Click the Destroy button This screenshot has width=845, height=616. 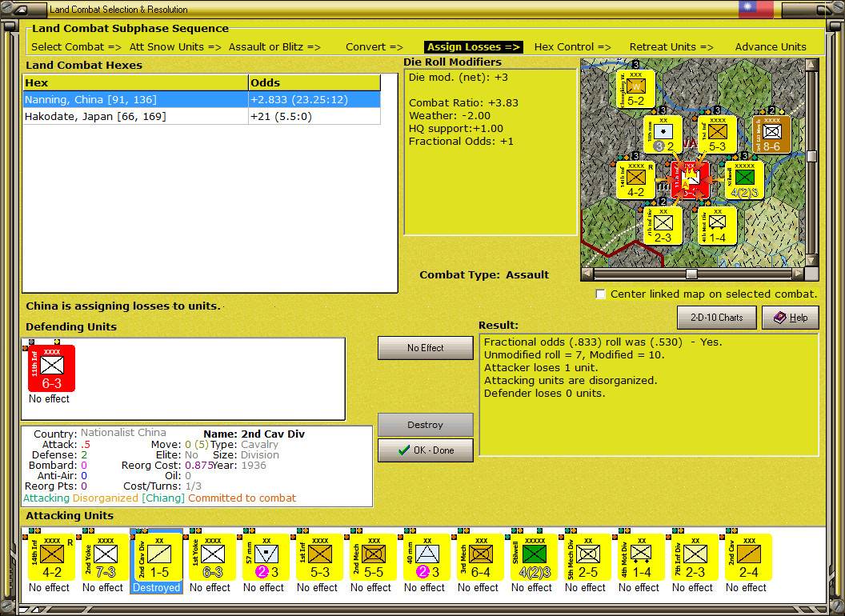425,425
